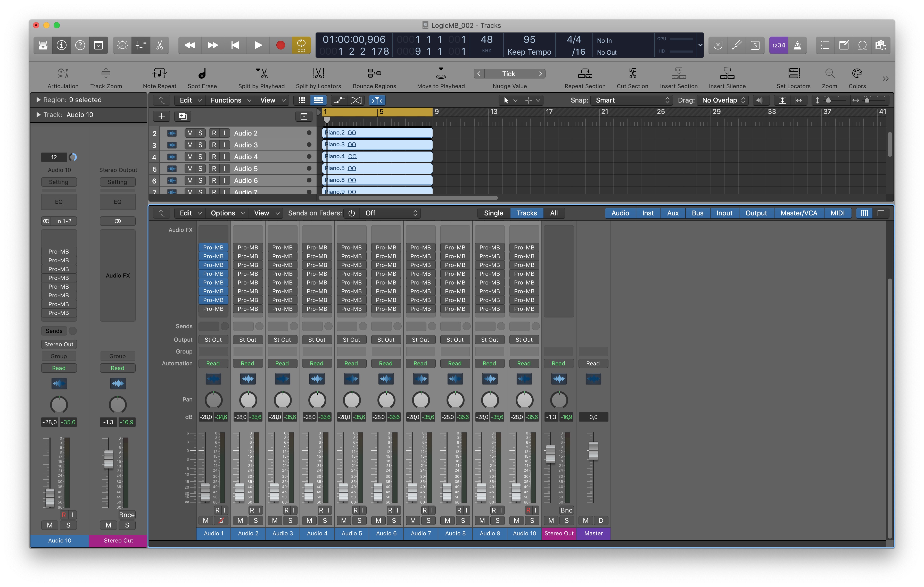Click the Cut Section toolbar icon
The image size is (924, 587).
632,73
